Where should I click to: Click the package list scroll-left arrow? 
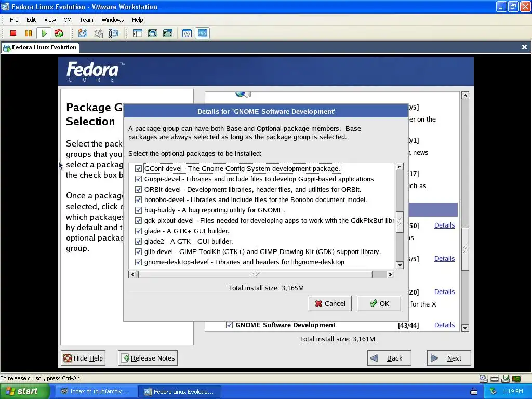[x=132, y=274]
